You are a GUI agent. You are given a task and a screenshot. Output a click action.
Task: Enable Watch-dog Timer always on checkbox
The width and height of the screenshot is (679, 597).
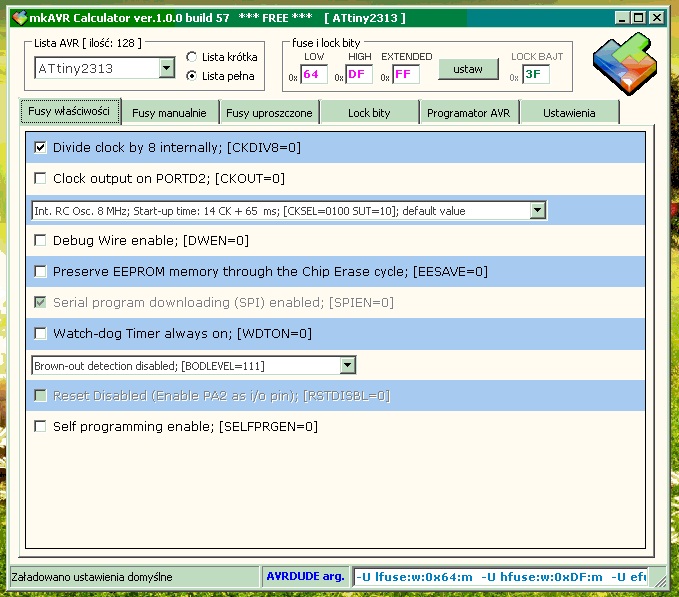[40, 333]
